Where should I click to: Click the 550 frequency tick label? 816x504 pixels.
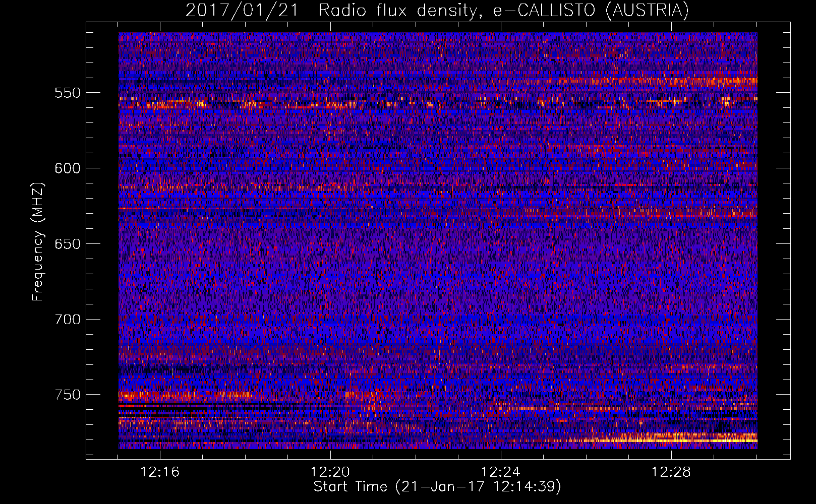pyautogui.click(x=68, y=93)
